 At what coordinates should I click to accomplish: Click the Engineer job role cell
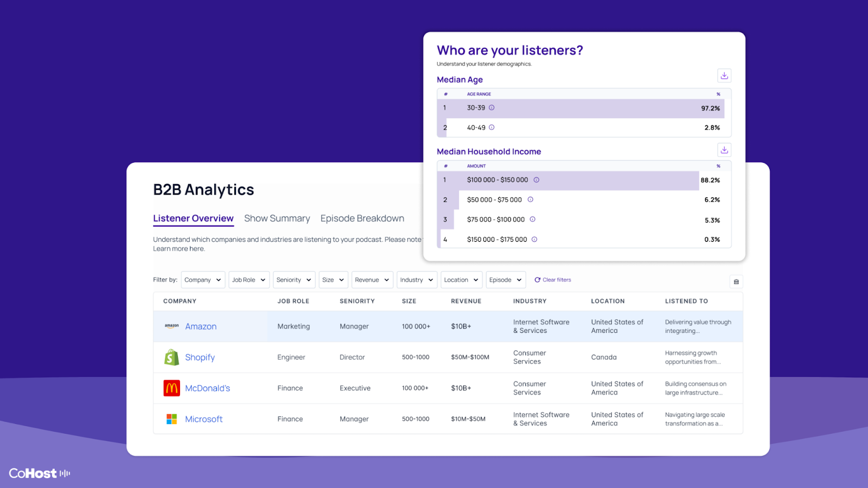pyautogui.click(x=291, y=357)
